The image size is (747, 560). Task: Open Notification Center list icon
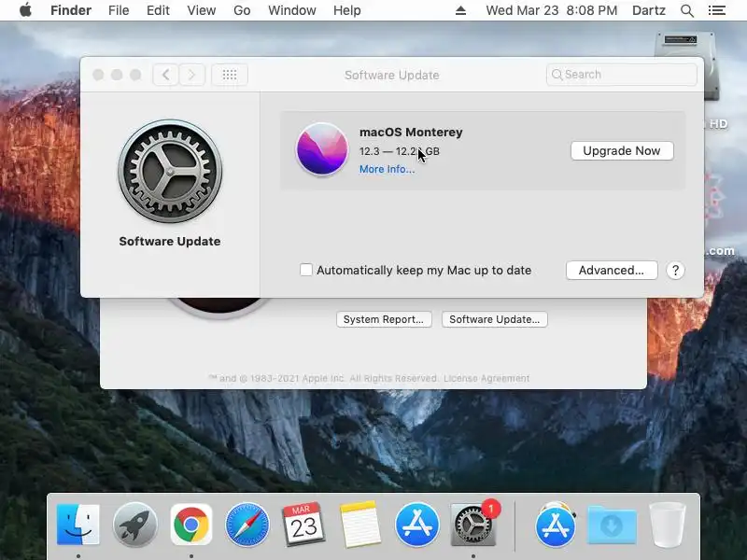click(x=717, y=10)
